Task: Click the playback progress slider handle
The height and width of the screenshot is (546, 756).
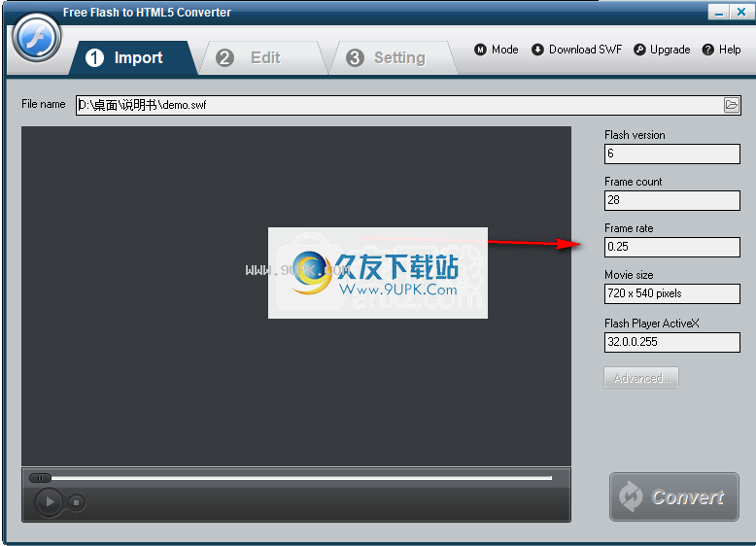Action: (40, 478)
